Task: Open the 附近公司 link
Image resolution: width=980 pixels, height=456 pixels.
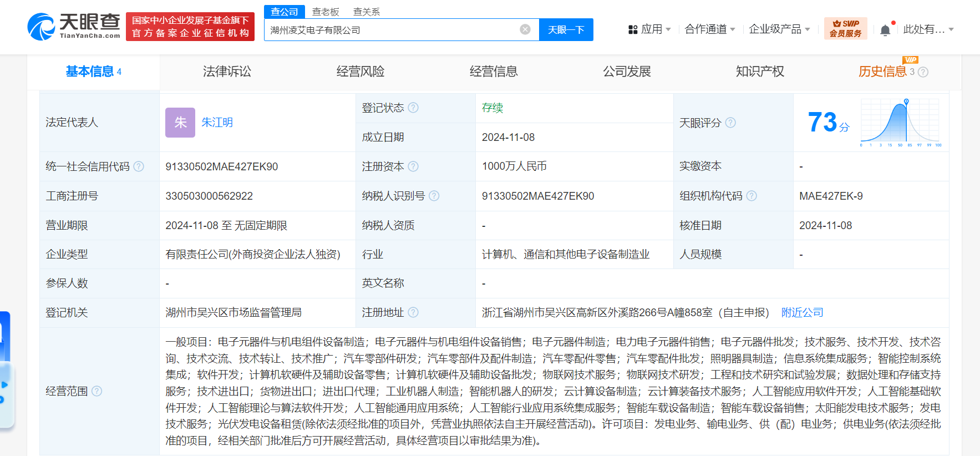Action: 802,312
